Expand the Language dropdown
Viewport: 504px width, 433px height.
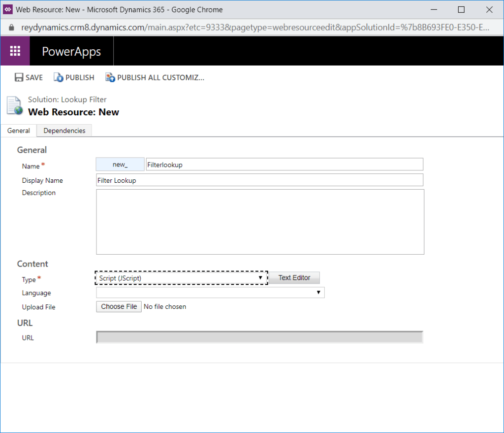click(210, 293)
